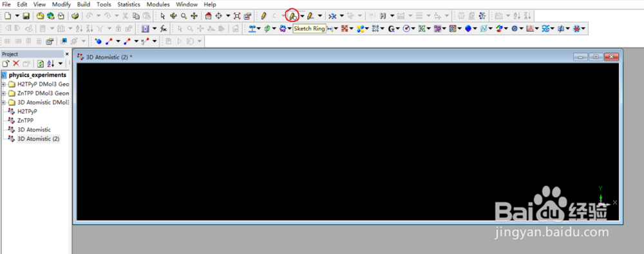
Task: Open the Gaussian 'G' module icon
Action: (392, 28)
